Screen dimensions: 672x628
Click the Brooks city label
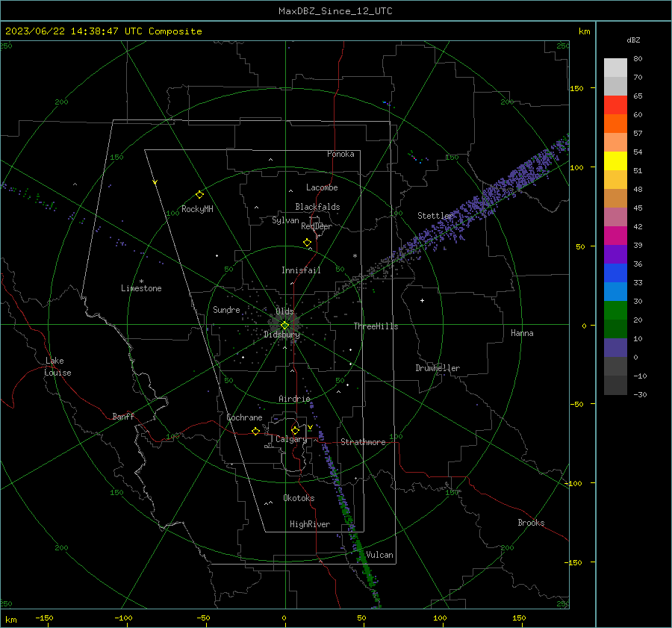pyautogui.click(x=531, y=523)
